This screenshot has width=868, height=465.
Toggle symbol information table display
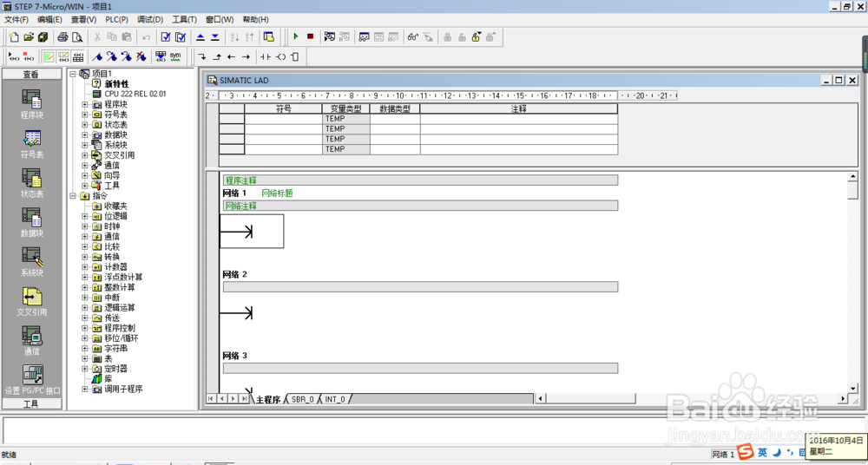coord(78,56)
